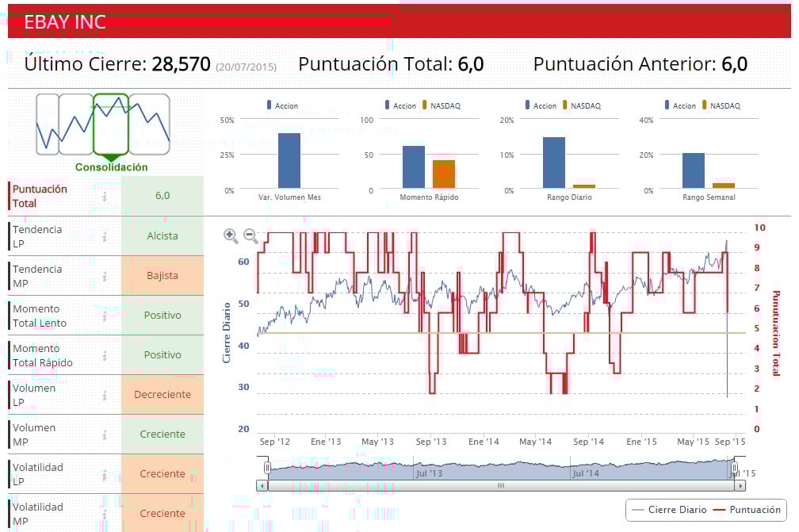The image size is (799, 532).
Task: Open info icon next to Puntuación Total
Action: (x=105, y=196)
